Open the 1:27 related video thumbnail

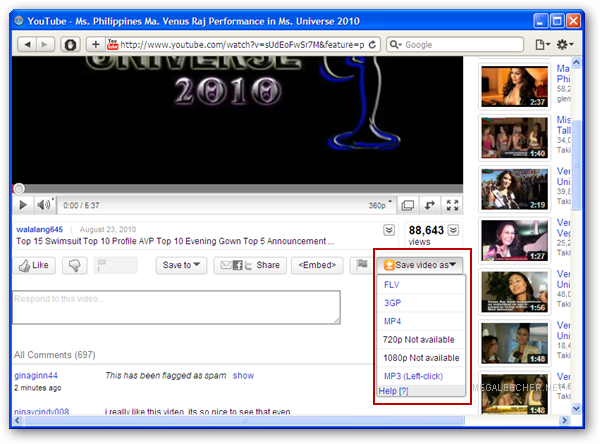tap(515, 240)
